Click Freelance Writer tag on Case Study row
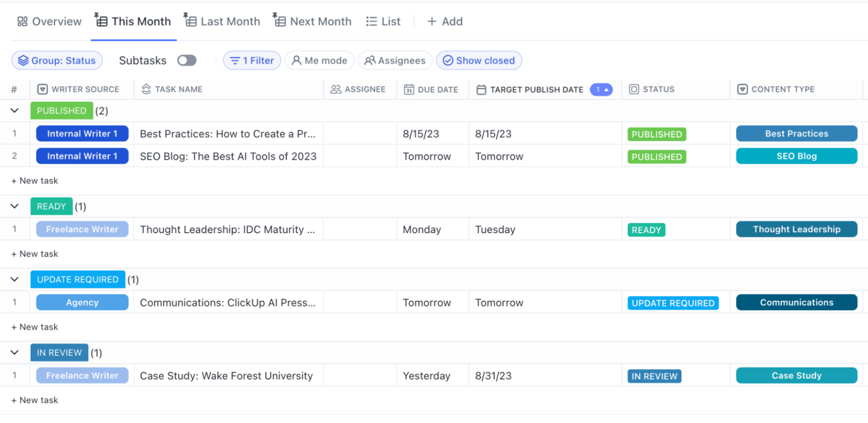This screenshot has height=423, width=868. [82, 376]
